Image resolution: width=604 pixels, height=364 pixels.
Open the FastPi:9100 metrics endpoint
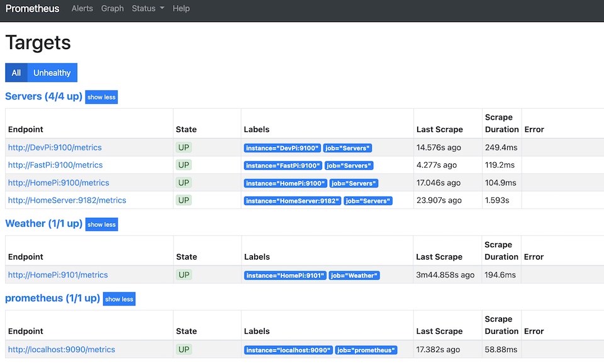55,165
